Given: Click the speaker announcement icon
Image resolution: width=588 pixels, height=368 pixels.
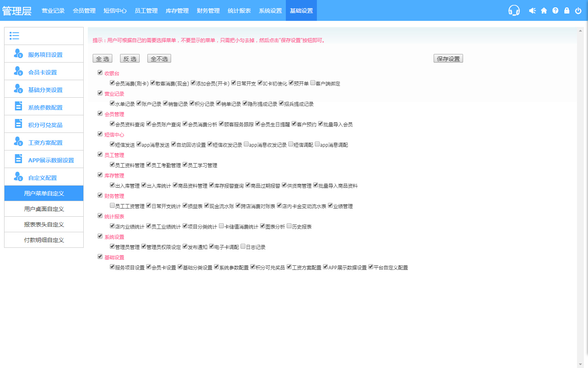Looking at the screenshot, I should tap(532, 11).
